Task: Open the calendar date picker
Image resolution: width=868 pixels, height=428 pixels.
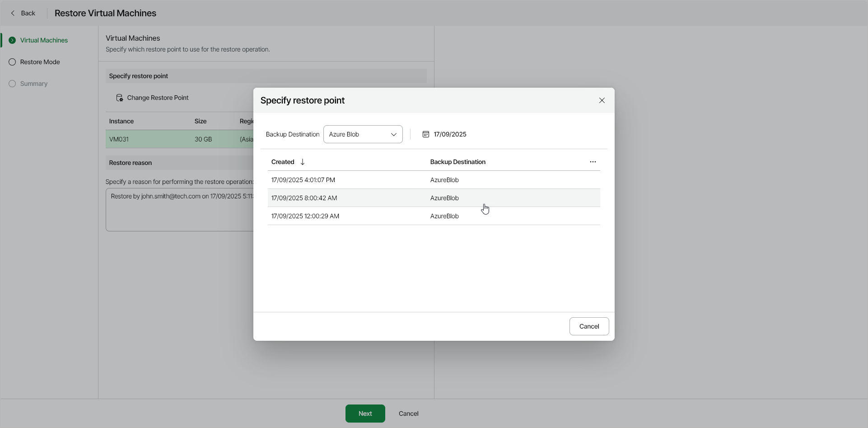Action: tap(425, 134)
